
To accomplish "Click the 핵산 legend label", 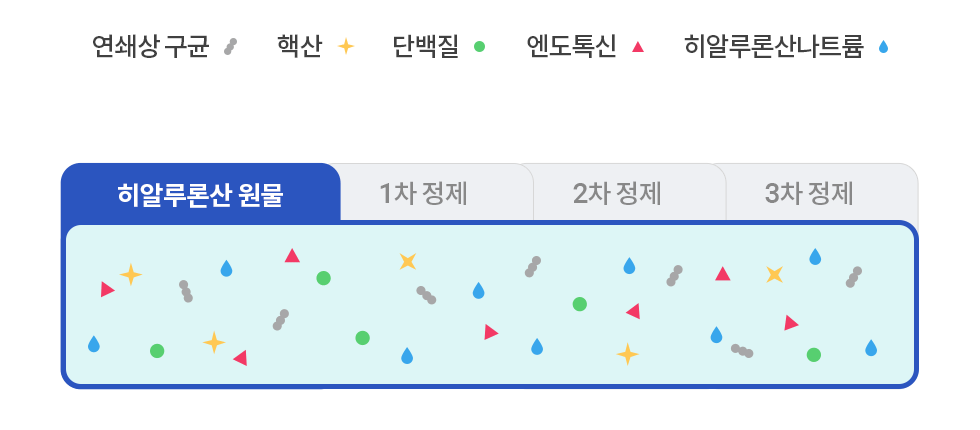I will pyautogui.click(x=300, y=46).
